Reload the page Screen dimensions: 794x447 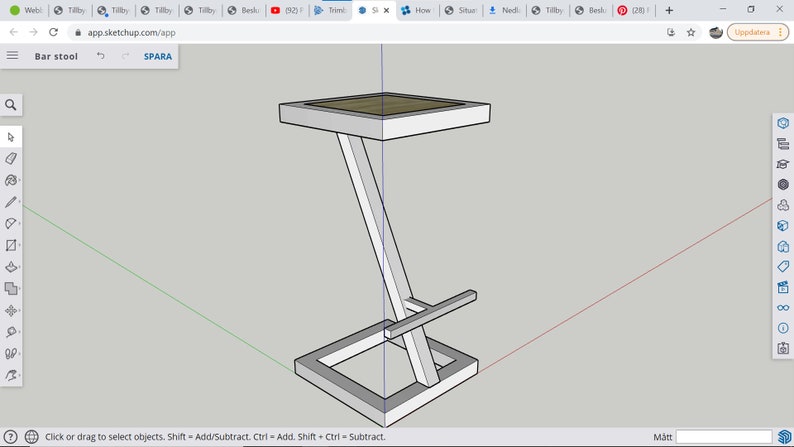(53, 32)
